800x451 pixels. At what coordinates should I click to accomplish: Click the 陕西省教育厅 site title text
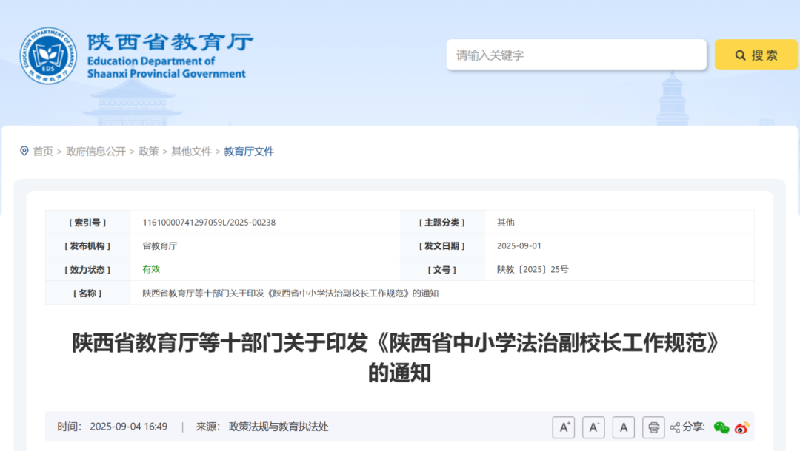click(170, 42)
